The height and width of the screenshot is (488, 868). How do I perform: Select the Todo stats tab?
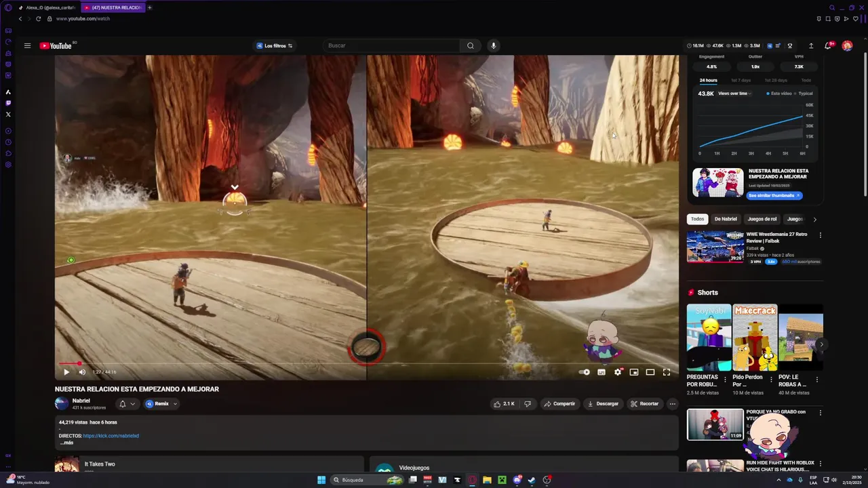click(806, 80)
